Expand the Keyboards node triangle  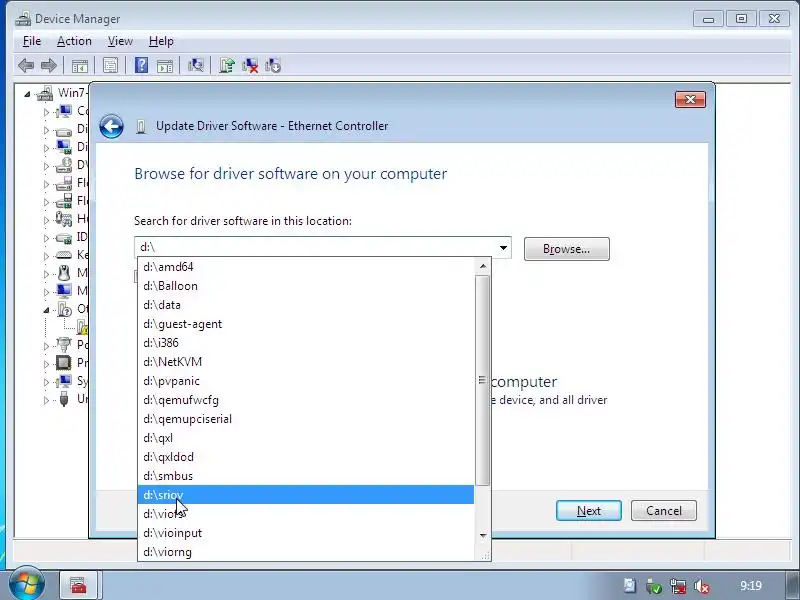(46, 256)
